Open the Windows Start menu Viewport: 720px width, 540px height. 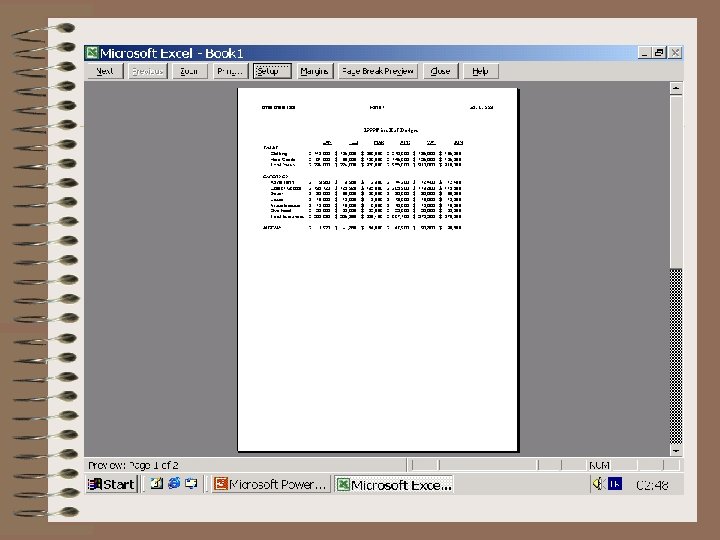[112, 484]
